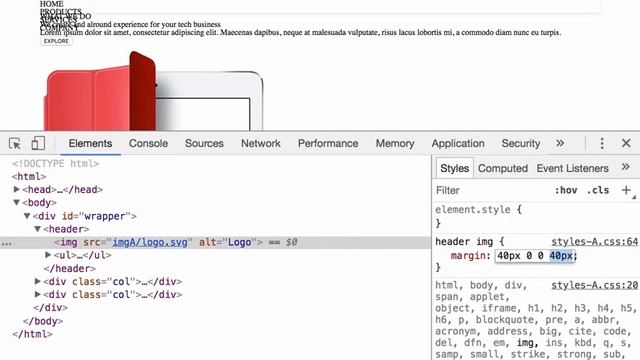Switch to the Console tab
Screen dimensions: 640x360
coord(148,144)
